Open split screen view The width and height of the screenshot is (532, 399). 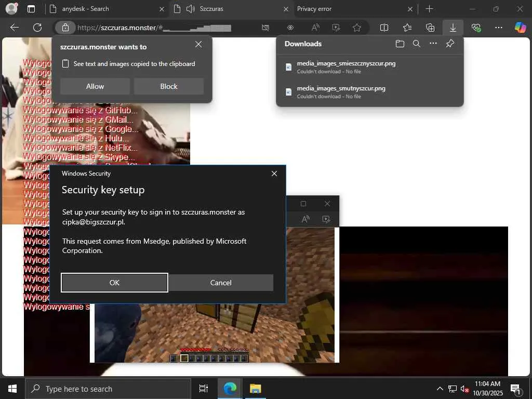click(384, 28)
